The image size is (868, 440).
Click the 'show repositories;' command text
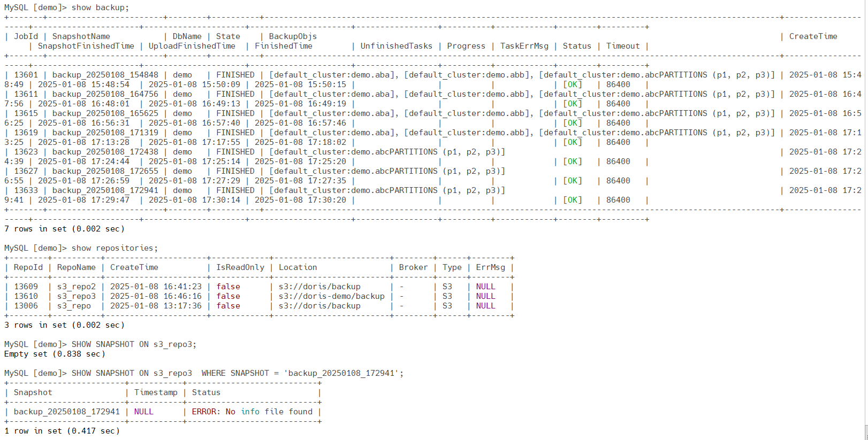click(115, 248)
